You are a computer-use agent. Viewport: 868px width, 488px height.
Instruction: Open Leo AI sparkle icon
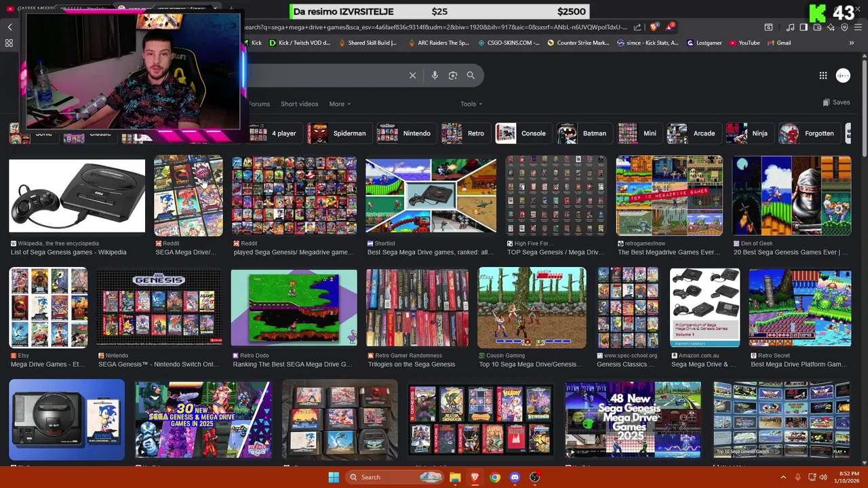pos(831,27)
